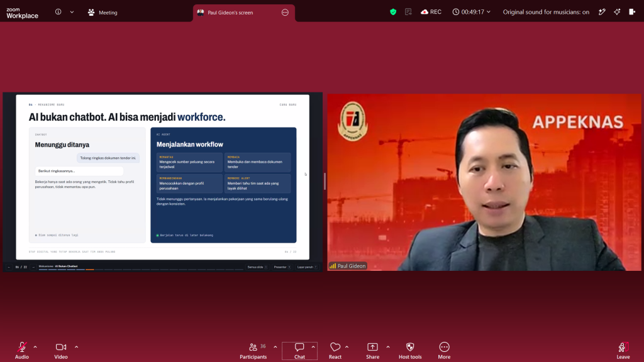This screenshot has height=362, width=644.
Task: Click the green encryption shield icon
Action: click(x=393, y=12)
